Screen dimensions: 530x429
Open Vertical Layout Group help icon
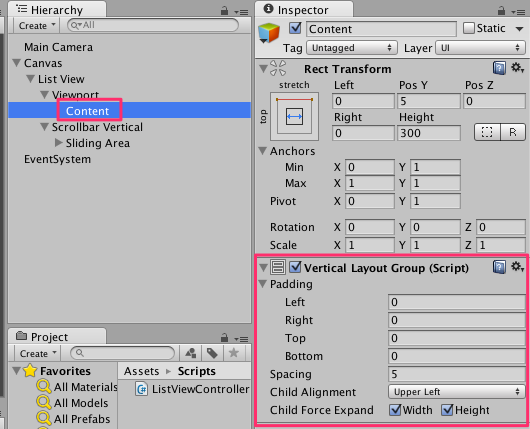coord(499,267)
